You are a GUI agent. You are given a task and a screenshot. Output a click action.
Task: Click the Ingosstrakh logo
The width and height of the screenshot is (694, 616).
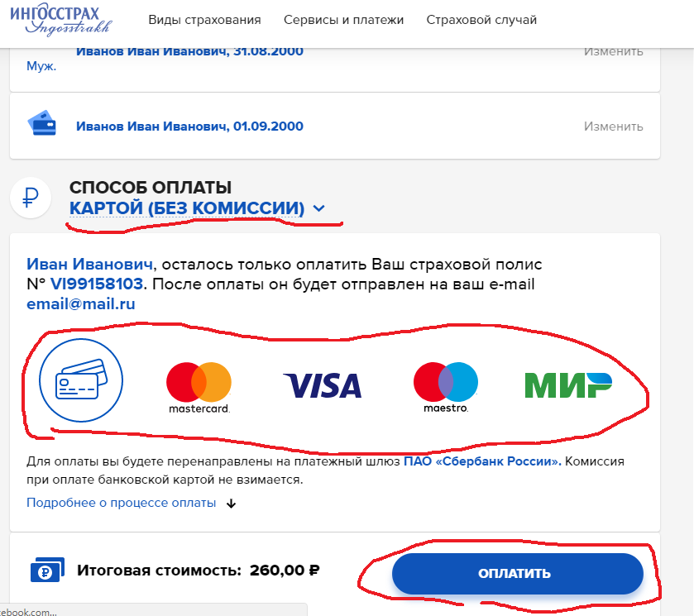(x=60, y=21)
